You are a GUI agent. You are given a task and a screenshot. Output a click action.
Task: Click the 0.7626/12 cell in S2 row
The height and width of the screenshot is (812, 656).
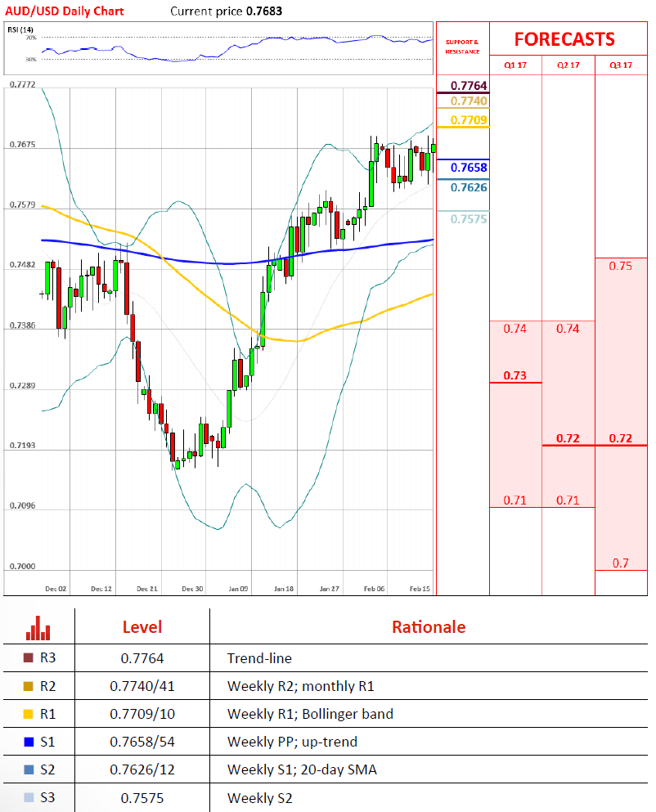(x=142, y=770)
